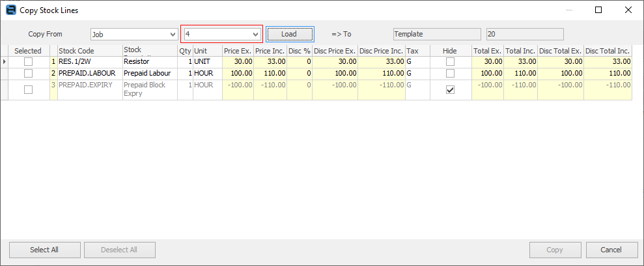Select the PREPAID.EXPIRY stock code cell
This screenshot has height=266, width=644.
91,89
